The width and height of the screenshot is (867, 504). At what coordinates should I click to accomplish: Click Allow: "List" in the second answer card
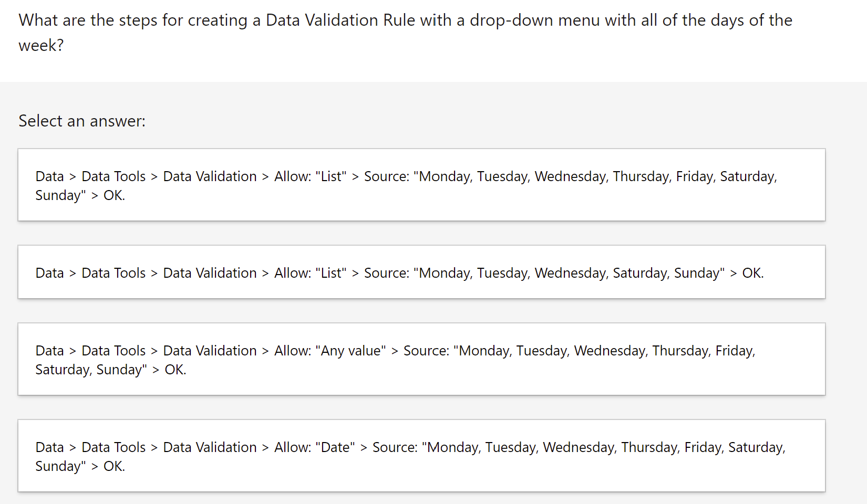(310, 273)
